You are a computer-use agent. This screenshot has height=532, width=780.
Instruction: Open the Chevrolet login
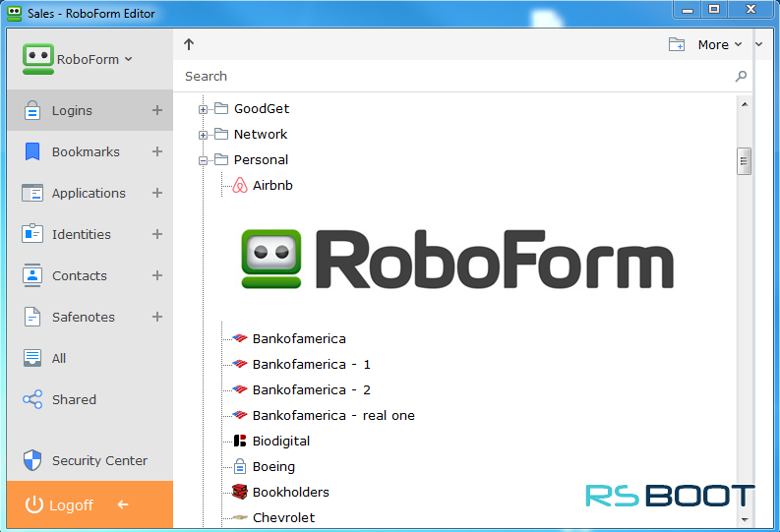[283, 517]
